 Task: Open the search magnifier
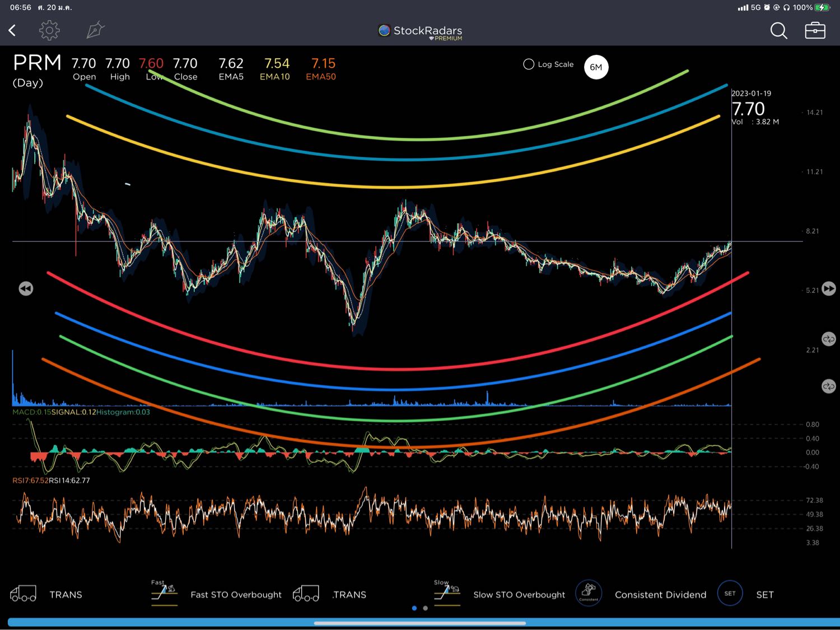pyautogui.click(x=778, y=31)
